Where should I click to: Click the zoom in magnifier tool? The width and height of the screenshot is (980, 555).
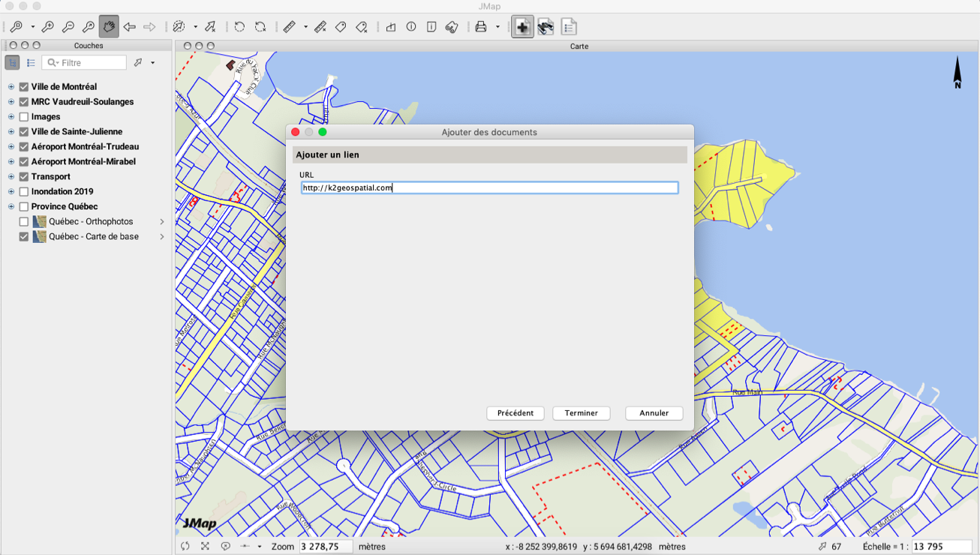(47, 27)
